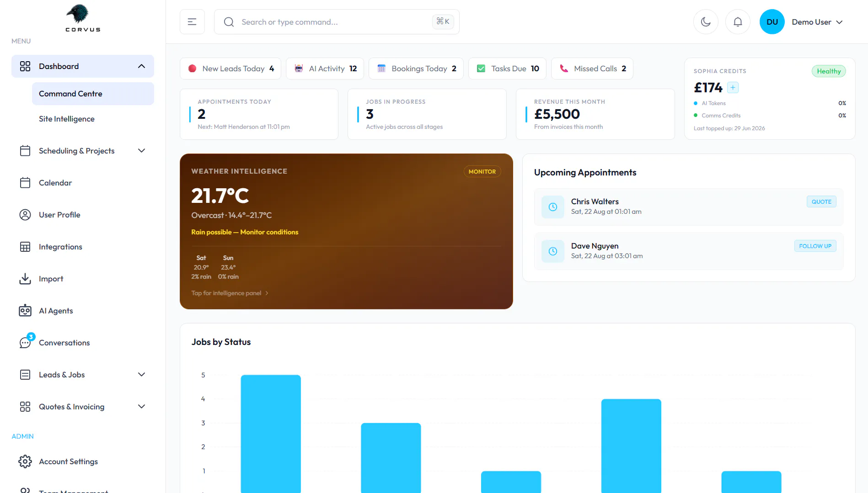Open Integrations menu item
The height and width of the screenshot is (493, 868).
pyautogui.click(x=83, y=247)
